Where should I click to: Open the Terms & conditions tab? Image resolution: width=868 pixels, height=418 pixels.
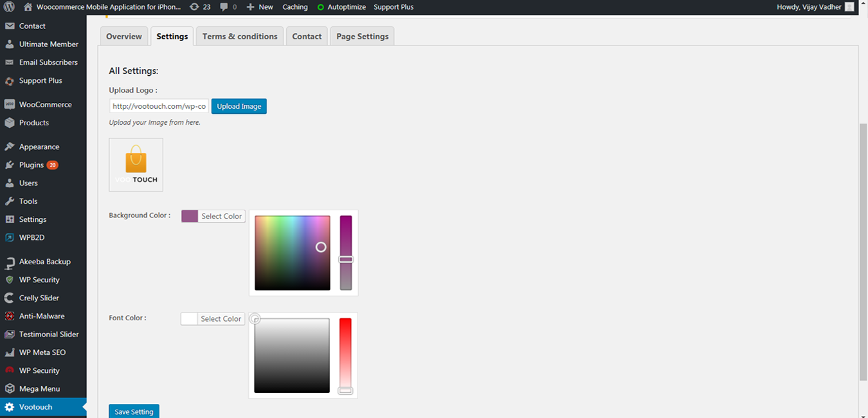[x=240, y=36]
